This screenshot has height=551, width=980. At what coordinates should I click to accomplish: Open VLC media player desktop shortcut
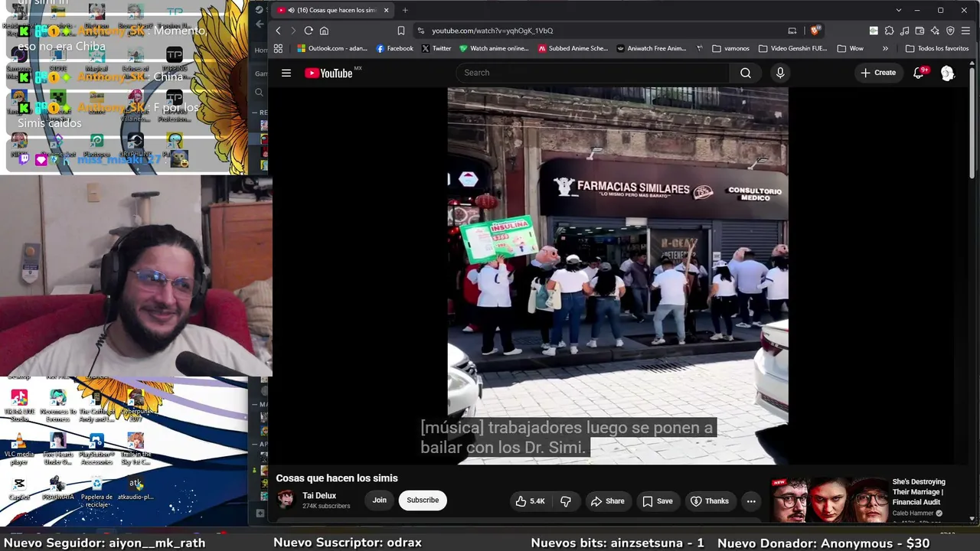click(19, 449)
